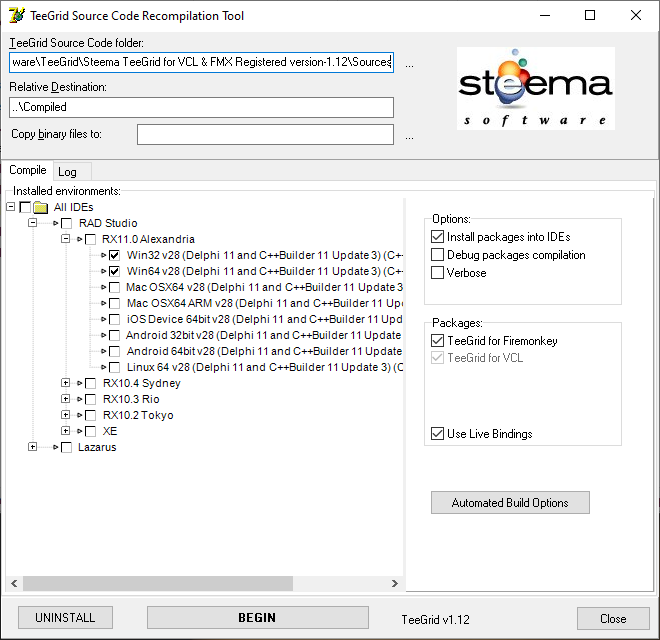Screen dimensions: 660x640
Task: Click the horizontal scrollbar thumb
Action: 158,584
